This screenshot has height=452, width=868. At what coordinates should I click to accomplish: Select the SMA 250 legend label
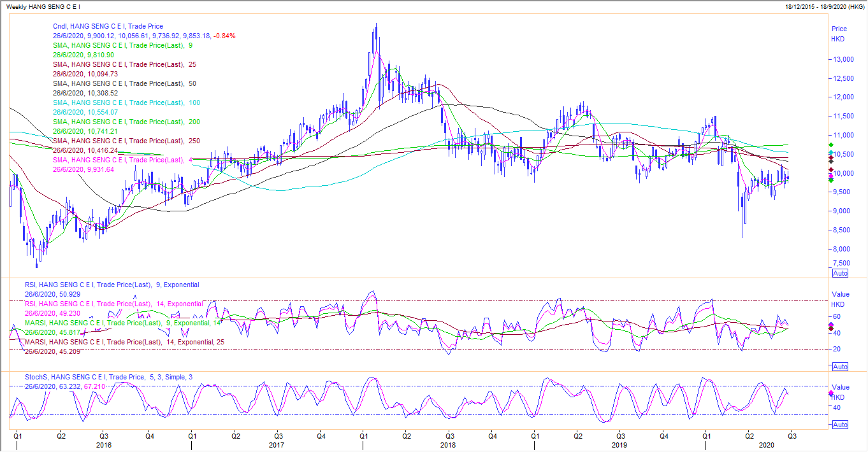tap(127, 141)
